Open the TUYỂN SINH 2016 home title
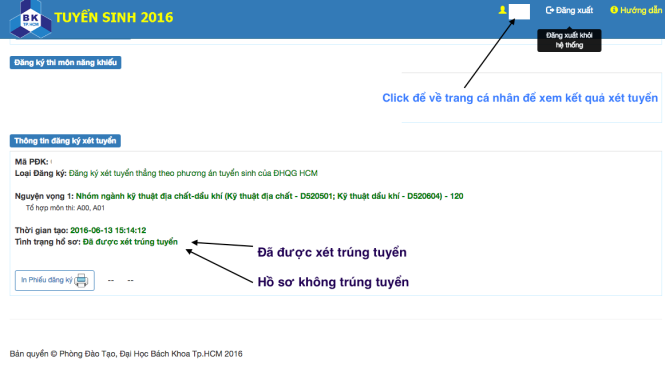The width and height of the screenshot is (665, 368). click(x=114, y=17)
